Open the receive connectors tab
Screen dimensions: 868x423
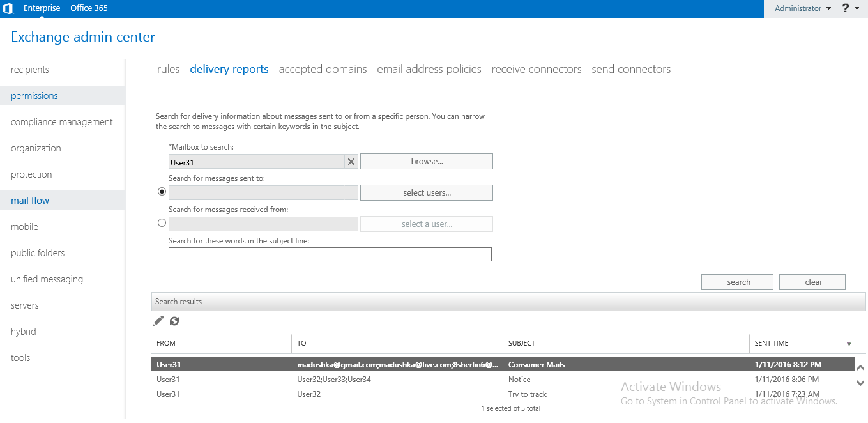(x=537, y=68)
